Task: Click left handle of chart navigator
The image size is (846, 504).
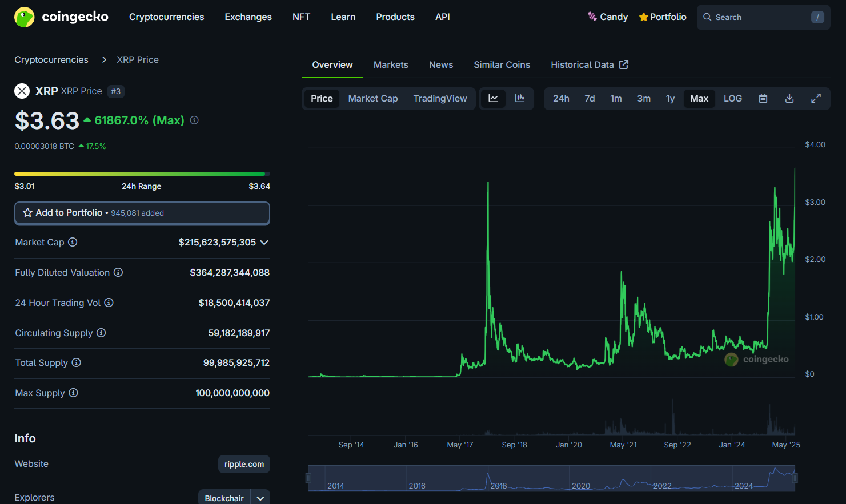Action: (x=308, y=478)
